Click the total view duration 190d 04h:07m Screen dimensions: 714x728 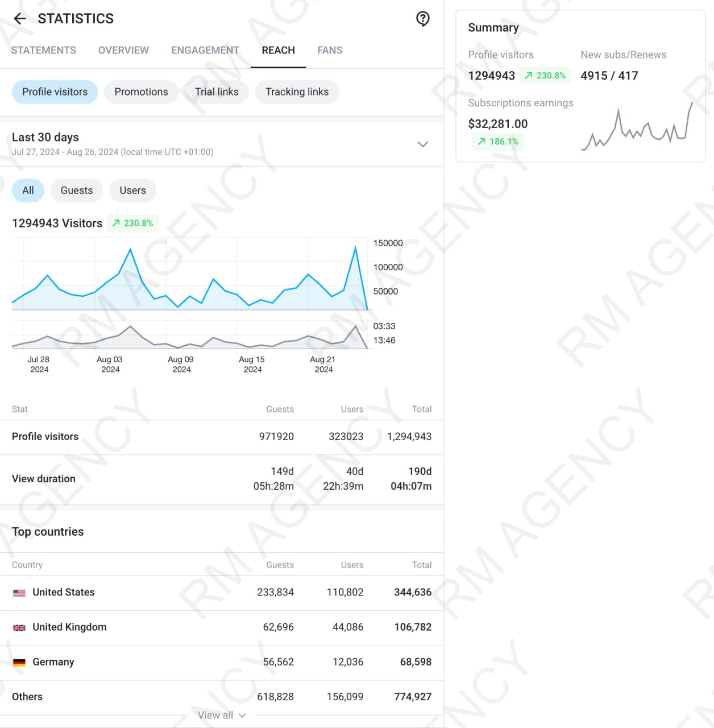pos(411,478)
